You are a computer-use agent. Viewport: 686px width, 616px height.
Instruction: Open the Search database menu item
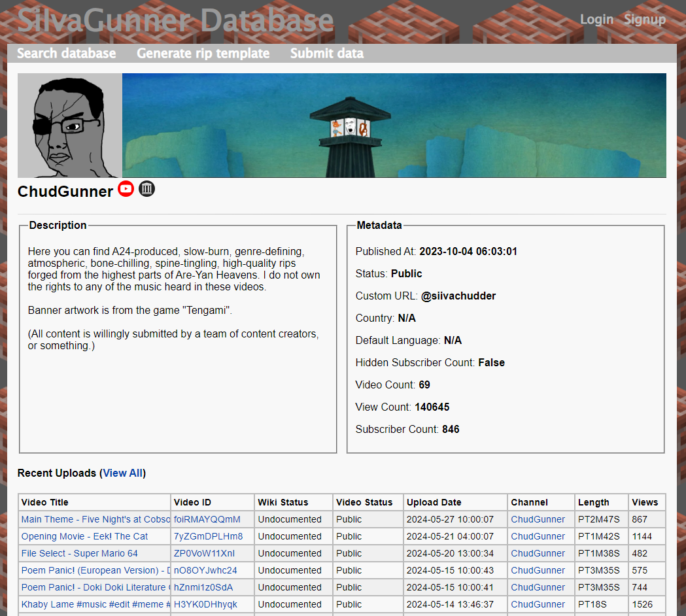pos(67,54)
